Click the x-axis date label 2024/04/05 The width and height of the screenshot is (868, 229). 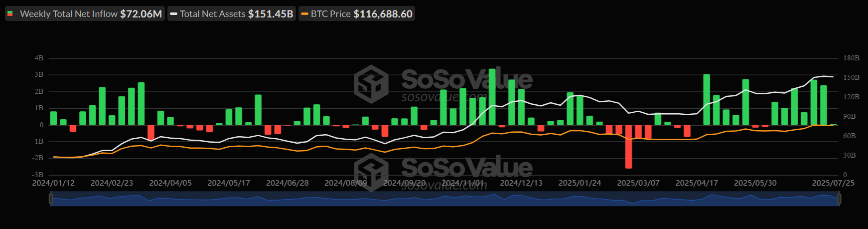[170, 183]
